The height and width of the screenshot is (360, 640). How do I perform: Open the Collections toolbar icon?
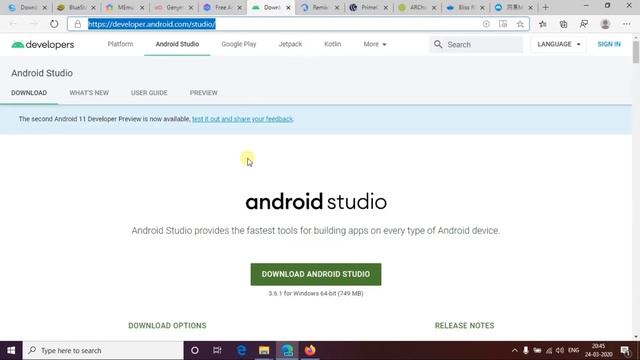pyautogui.click(x=563, y=24)
